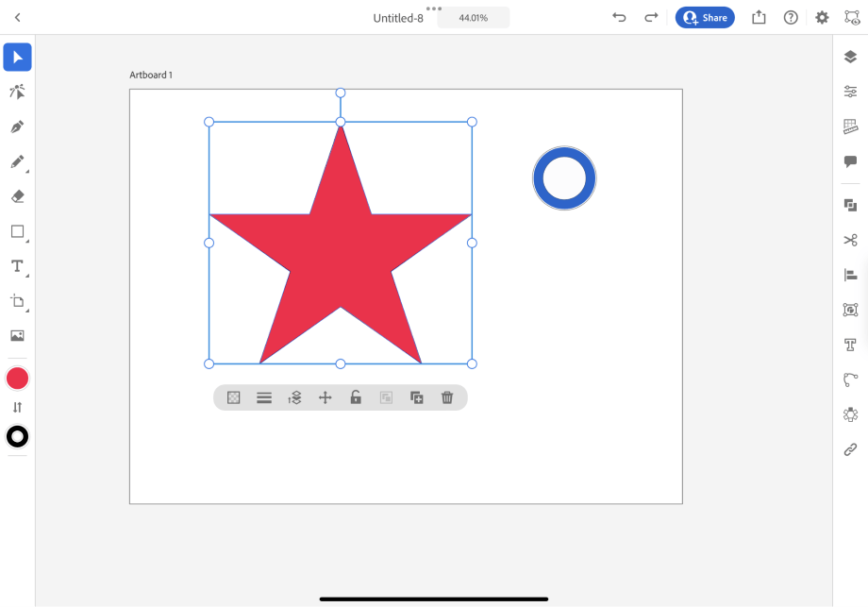Viewport: 868px width, 607px height.
Task: Open the Combine shapes panel
Action: pos(850,206)
